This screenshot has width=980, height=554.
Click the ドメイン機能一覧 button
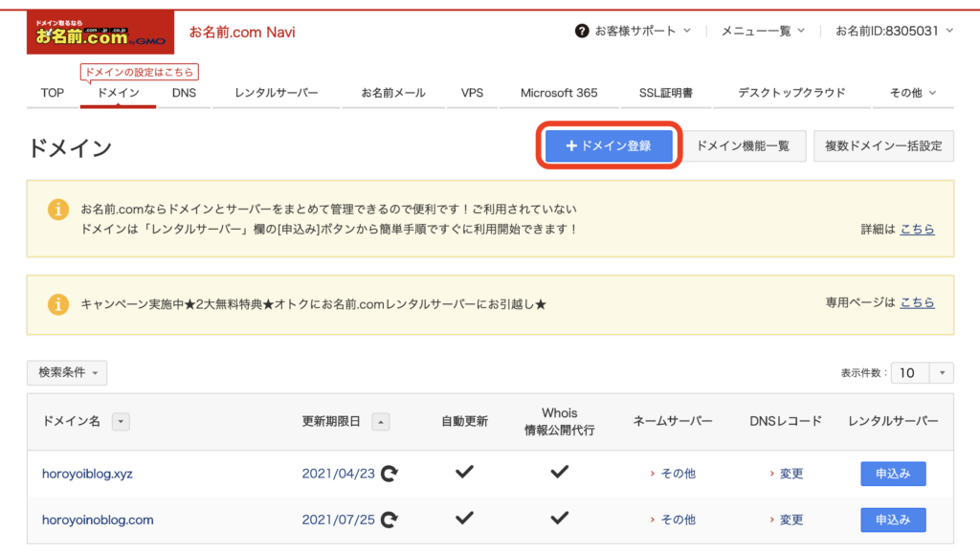point(743,146)
